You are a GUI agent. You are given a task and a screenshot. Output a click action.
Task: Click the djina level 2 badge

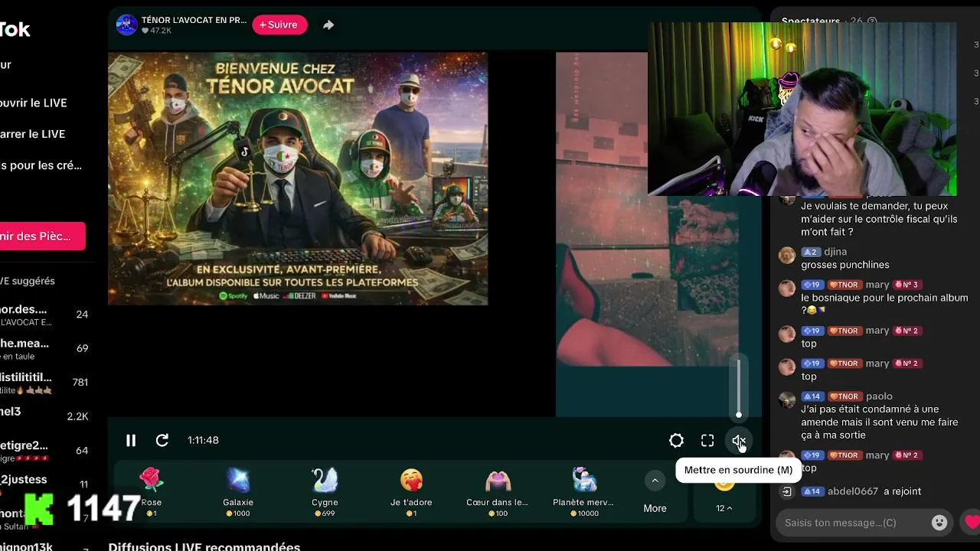[x=811, y=252]
